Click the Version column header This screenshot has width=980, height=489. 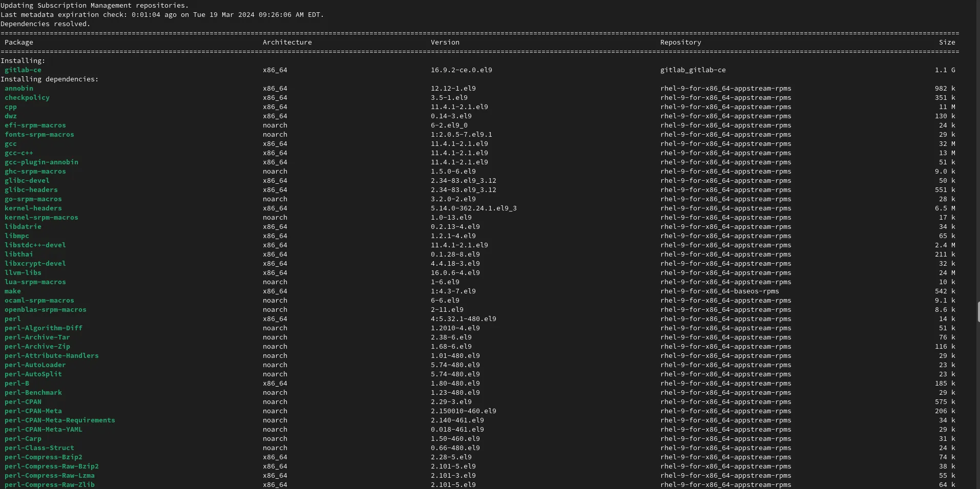445,42
